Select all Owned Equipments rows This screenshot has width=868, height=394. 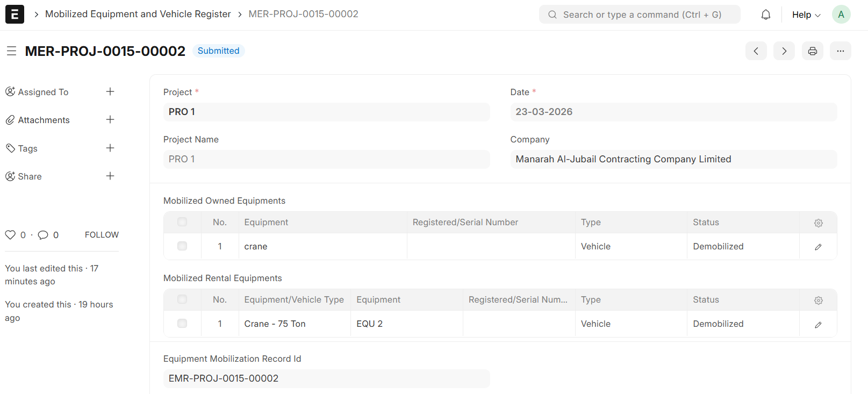pos(182,222)
